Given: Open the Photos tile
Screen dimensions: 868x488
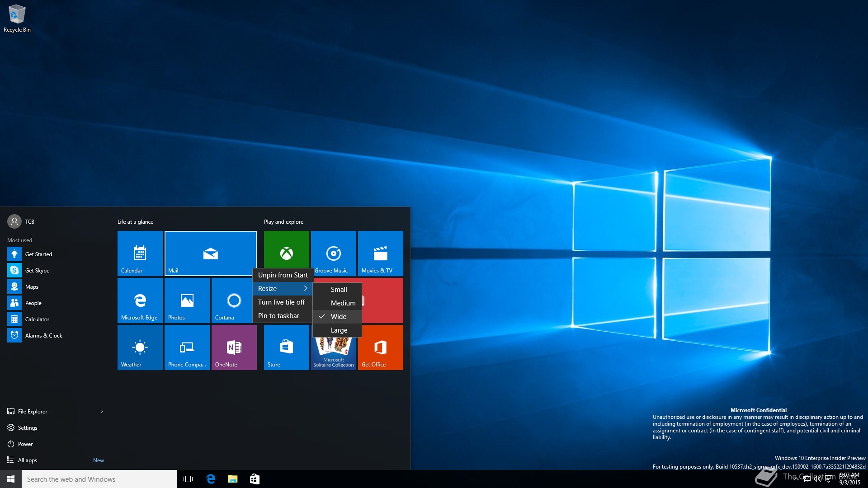Looking at the screenshot, I should (187, 300).
